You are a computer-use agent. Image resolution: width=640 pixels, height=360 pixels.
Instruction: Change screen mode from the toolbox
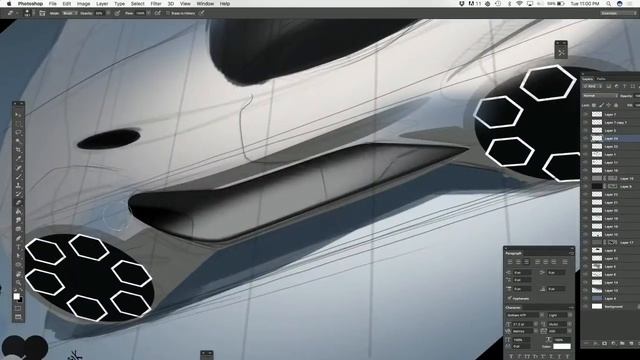coord(18,317)
